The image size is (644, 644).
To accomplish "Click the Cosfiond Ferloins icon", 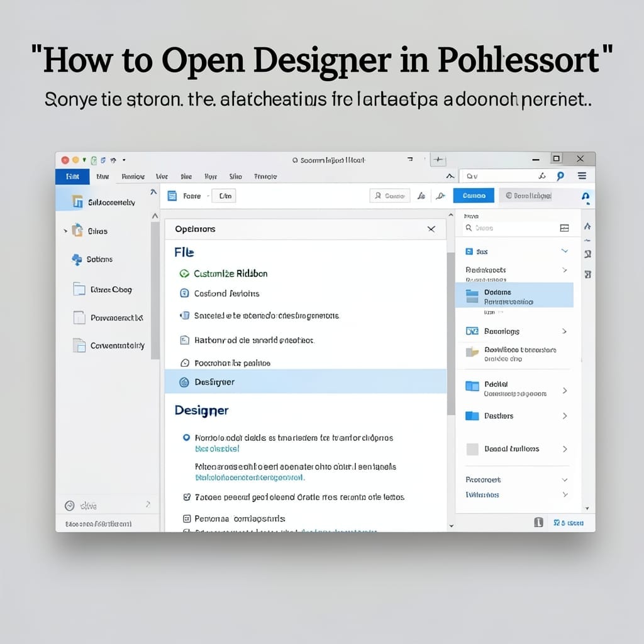I will click(184, 293).
